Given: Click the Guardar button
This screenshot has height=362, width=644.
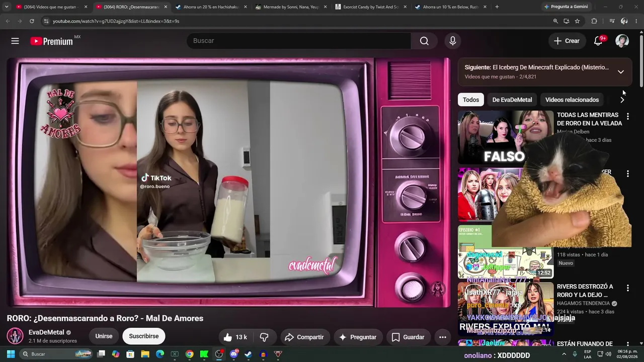Looking at the screenshot, I should pyautogui.click(x=408, y=337).
